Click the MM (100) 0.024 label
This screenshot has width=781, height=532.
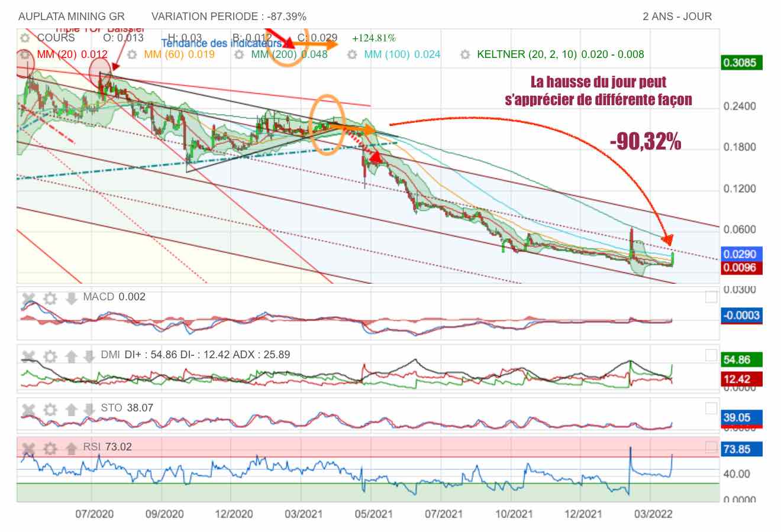coord(402,54)
